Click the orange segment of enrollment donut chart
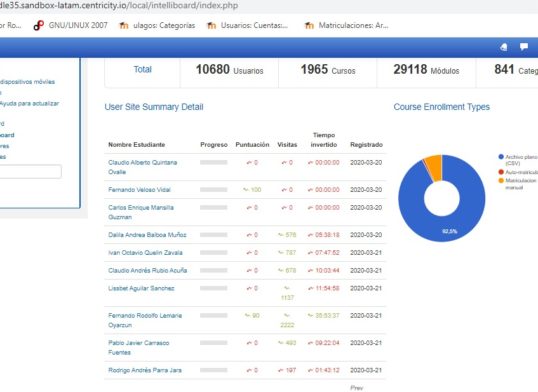The width and height of the screenshot is (538, 392). (x=434, y=168)
